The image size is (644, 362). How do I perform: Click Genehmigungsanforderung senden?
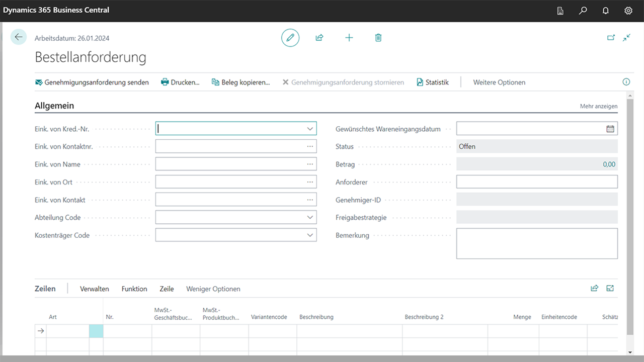(92, 82)
